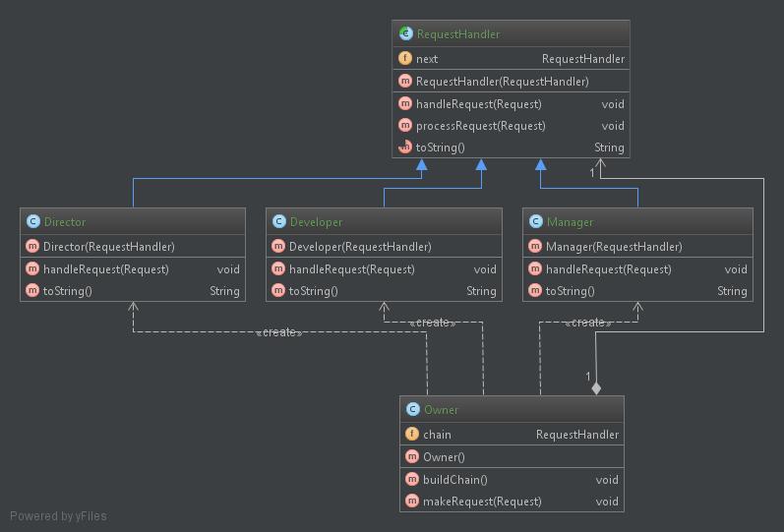Image resolution: width=784 pixels, height=532 pixels.
Task: Click method icon beside Developer(RequestHandler)
Action: [x=278, y=246]
